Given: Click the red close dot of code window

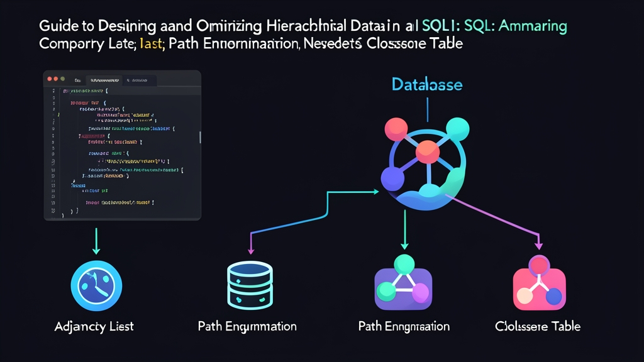Looking at the screenshot, I should pos(50,79).
